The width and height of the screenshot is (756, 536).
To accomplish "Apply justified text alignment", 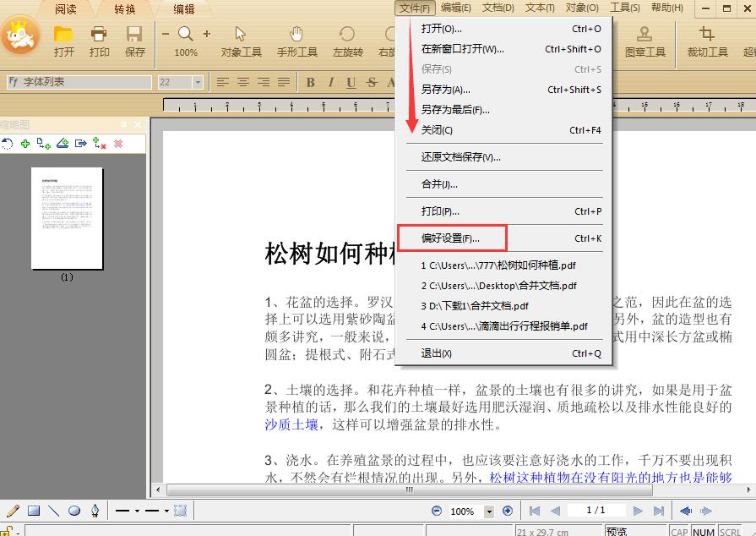I will [x=284, y=83].
